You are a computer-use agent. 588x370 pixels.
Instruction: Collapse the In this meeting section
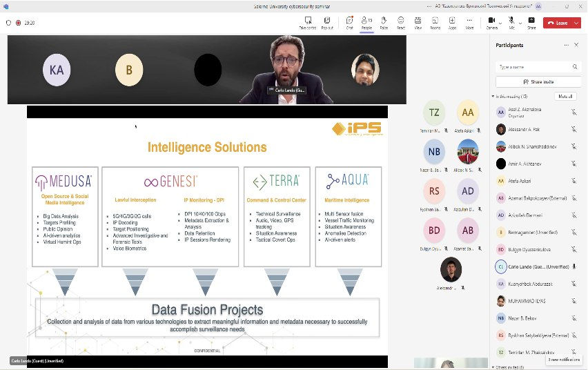coord(493,97)
